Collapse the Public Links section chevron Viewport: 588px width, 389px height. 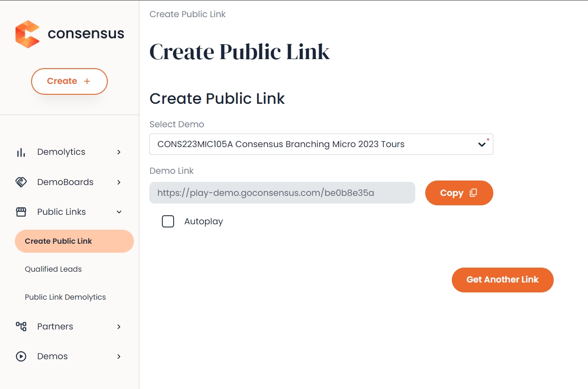point(118,212)
